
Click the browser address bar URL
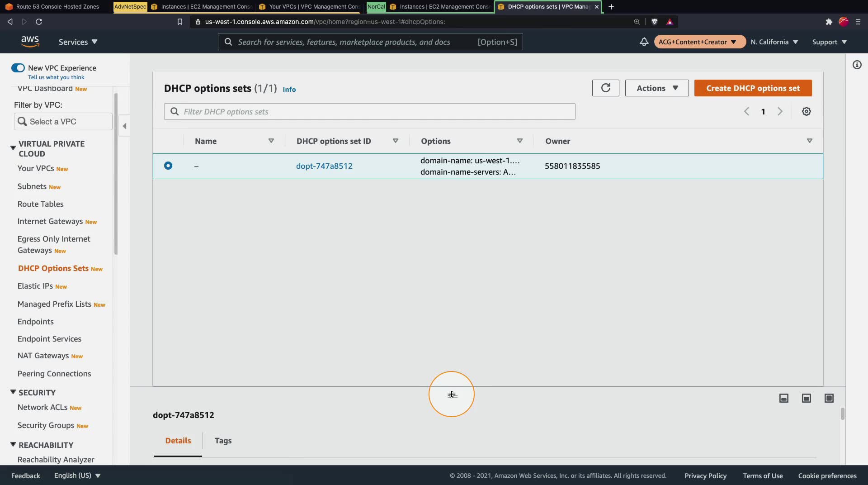point(325,22)
